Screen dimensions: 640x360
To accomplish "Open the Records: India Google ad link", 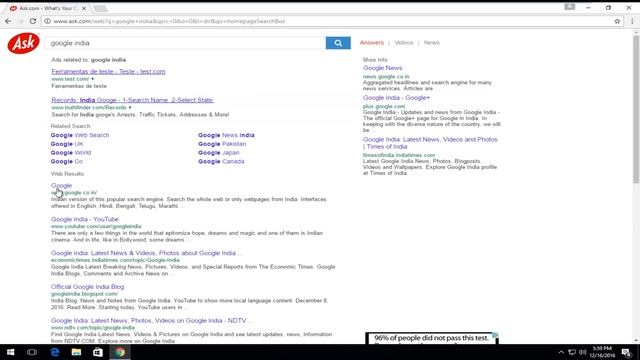I will pos(132,100).
